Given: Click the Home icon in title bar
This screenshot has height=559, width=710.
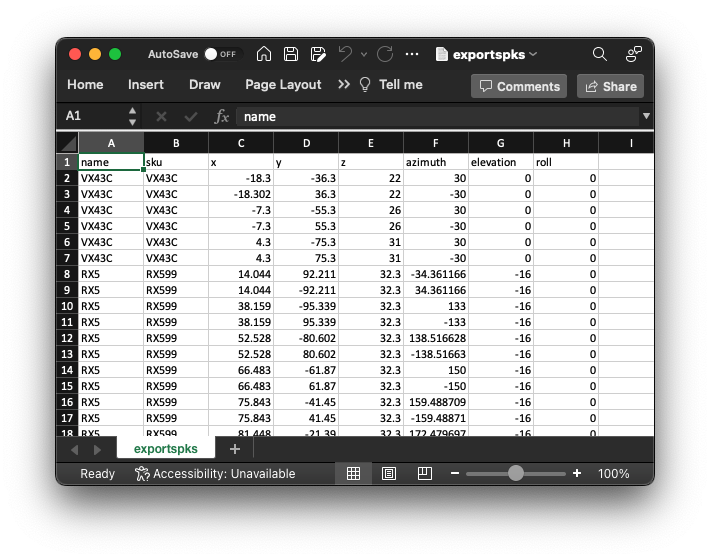Looking at the screenshot, I should tap(264, 54).
